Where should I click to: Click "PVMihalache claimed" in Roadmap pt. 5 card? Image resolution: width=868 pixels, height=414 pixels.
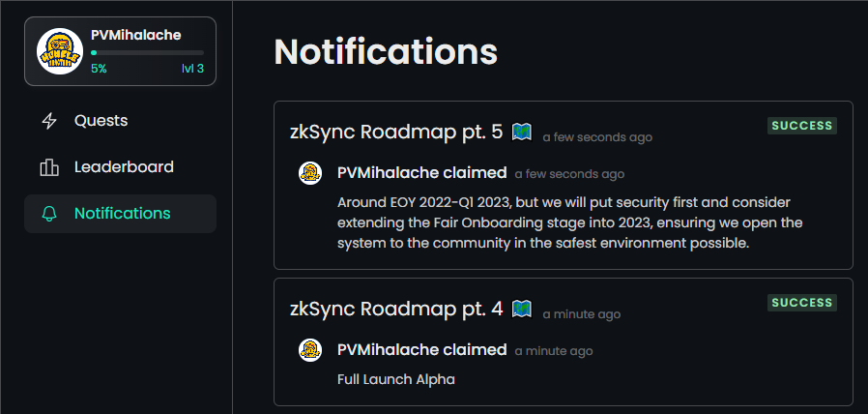point(421,173)
